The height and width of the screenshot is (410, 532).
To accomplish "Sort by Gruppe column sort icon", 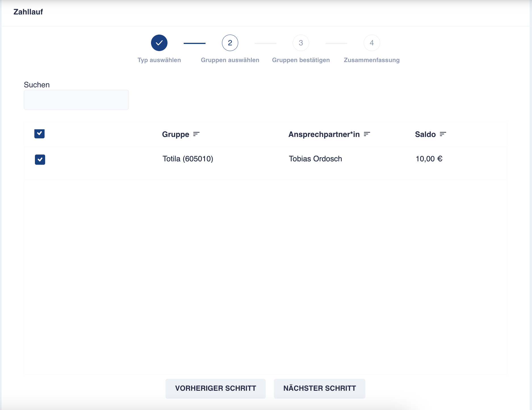I will point(196,134).
